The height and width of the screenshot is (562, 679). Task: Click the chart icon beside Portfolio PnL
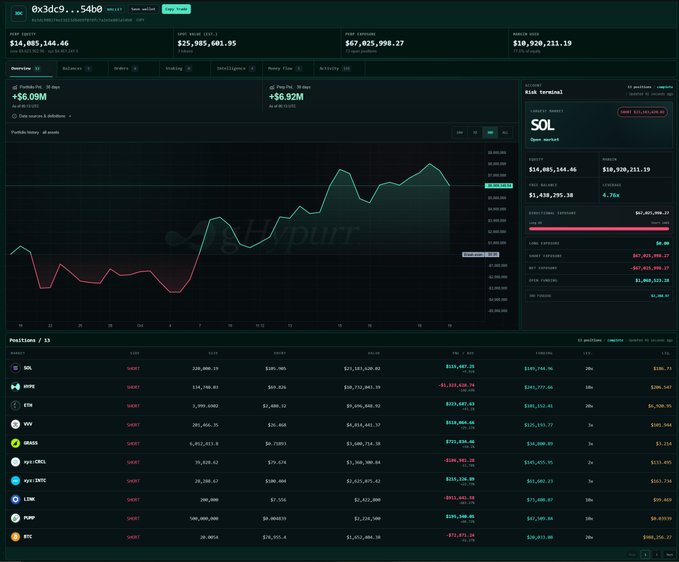coord(15,87)
